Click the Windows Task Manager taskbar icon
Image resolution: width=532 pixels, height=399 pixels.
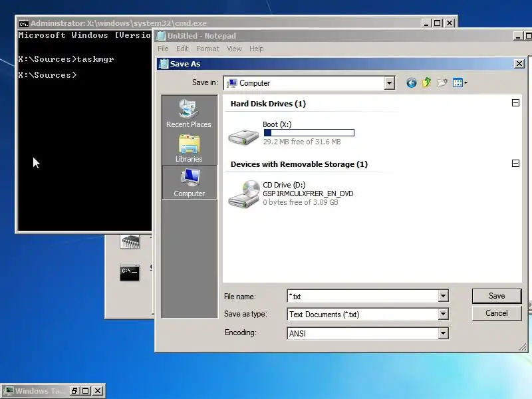pyautogui.click(x=9, y=391)
